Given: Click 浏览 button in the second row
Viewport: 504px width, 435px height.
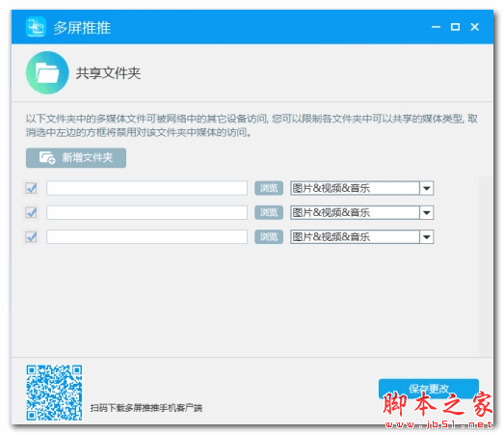Looking at the screenshot, I should point(269,212).
